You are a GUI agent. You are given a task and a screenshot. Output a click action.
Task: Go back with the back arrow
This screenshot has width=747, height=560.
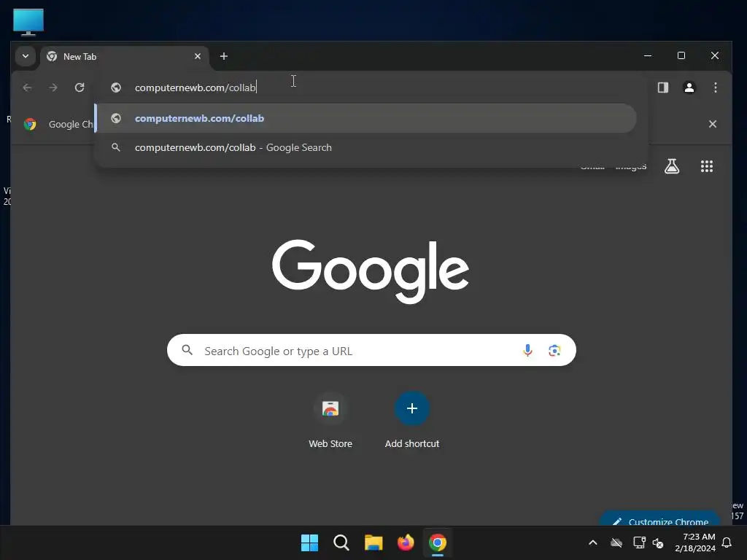coord(27,87)
